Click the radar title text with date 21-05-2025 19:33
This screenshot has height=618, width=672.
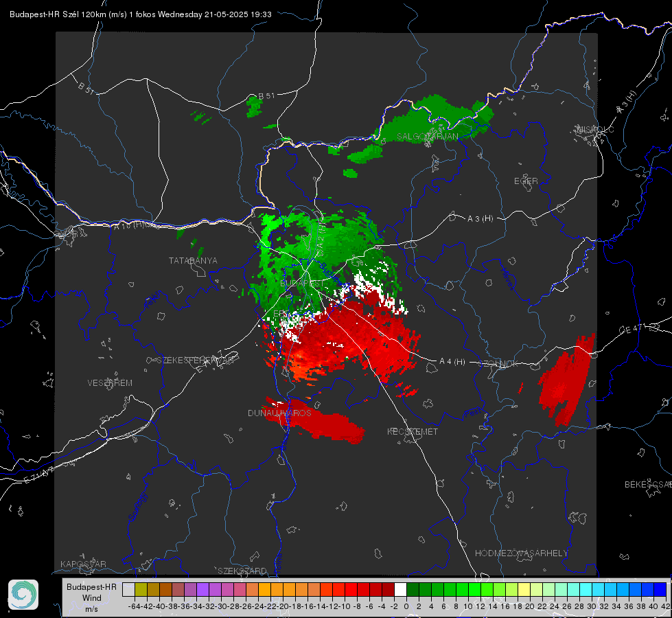[141, 14]
